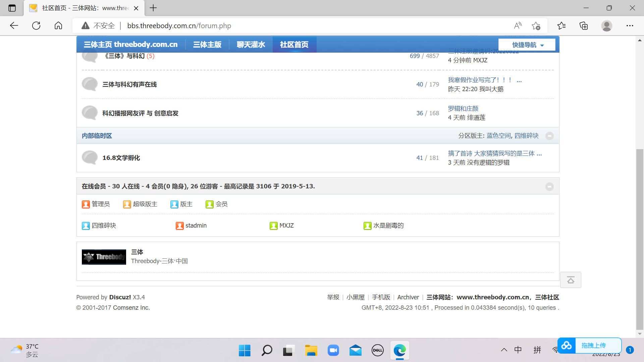Open 内部临时区 section heading link
Image resolution: width=644 pixels, height=362 pixels.
pyautogui.click(x=97, y=136)
